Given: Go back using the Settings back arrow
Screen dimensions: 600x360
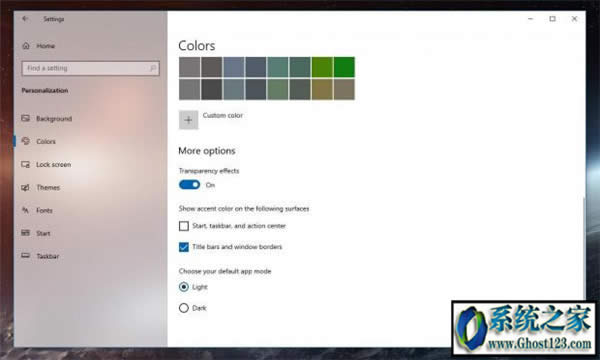Looking at the screenshot, I should point(25,19).
